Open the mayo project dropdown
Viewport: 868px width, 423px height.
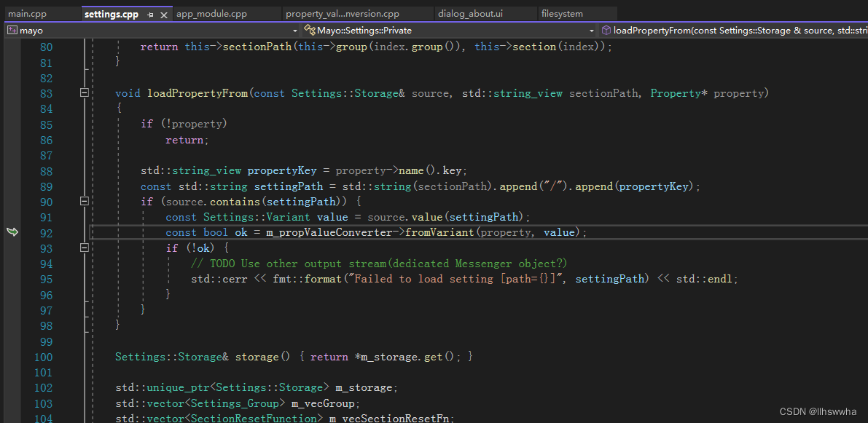coord(294,30)
